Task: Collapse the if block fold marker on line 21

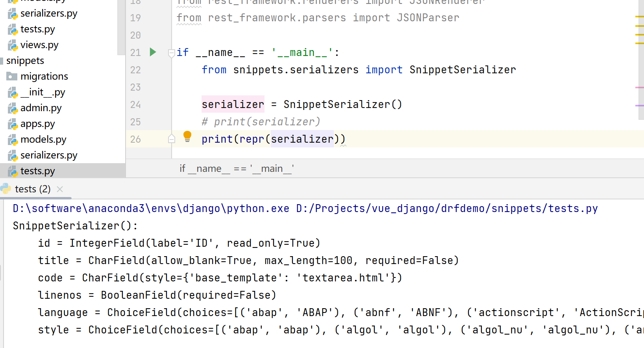Action: point(171,52)
